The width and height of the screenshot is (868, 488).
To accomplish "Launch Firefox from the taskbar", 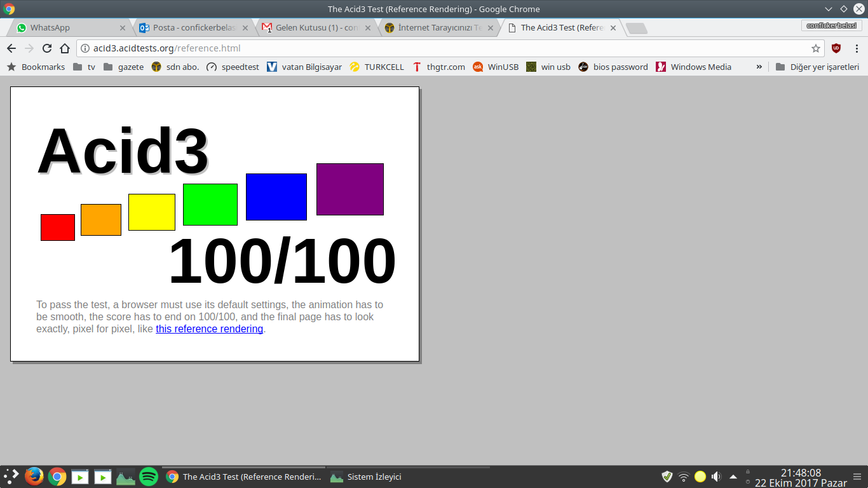I will click(34, 477).
